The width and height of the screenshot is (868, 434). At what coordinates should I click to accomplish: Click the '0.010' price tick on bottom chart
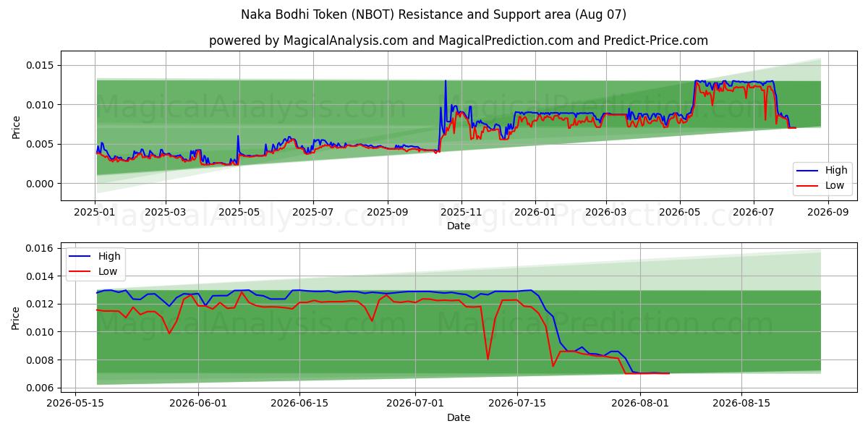[x=41, y=332]
